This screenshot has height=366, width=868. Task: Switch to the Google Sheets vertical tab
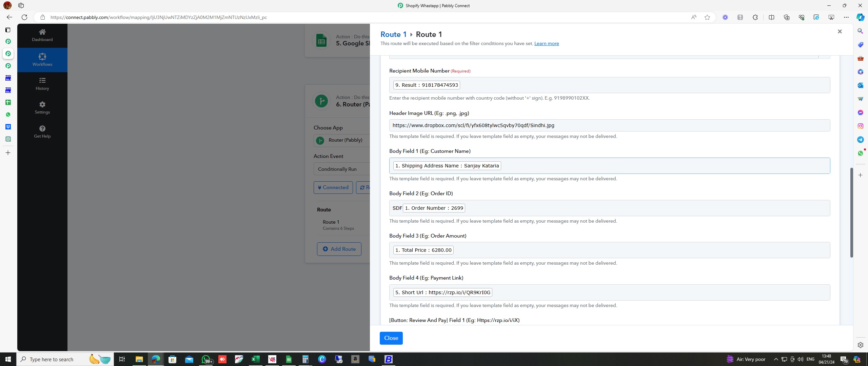click(8, 102)
